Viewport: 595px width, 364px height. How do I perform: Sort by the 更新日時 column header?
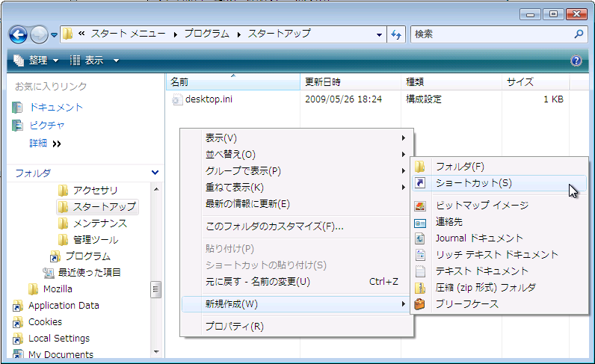pyautogui.click(x=351, y=82)
